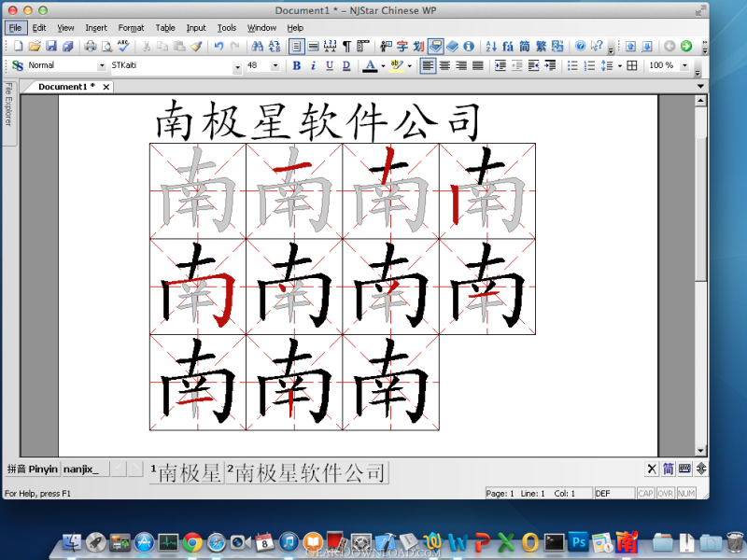Open the font size 48 dropdown
This screenshot has width=747, height=560.
coord(275,65)
